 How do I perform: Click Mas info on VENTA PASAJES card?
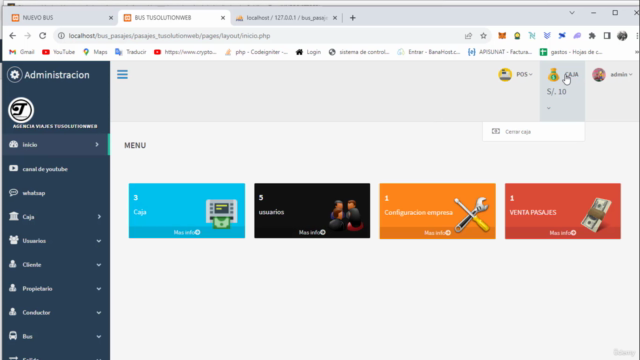[562, 233]
